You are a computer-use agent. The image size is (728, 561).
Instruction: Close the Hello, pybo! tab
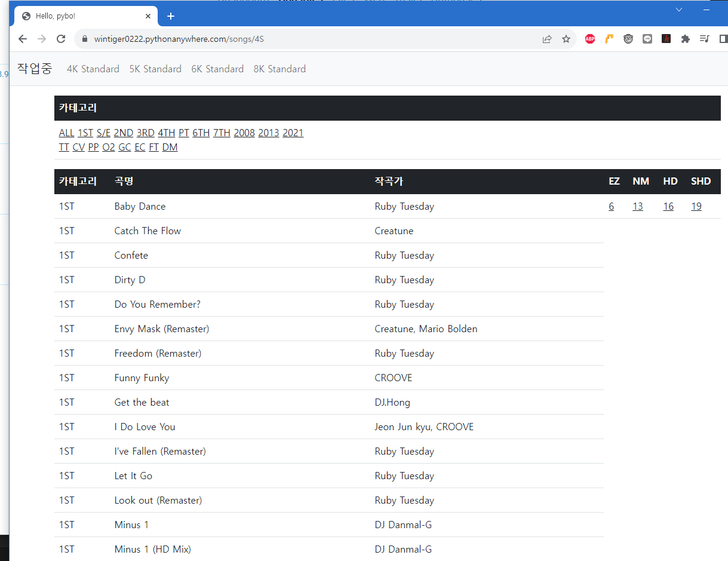click(148, 16)
